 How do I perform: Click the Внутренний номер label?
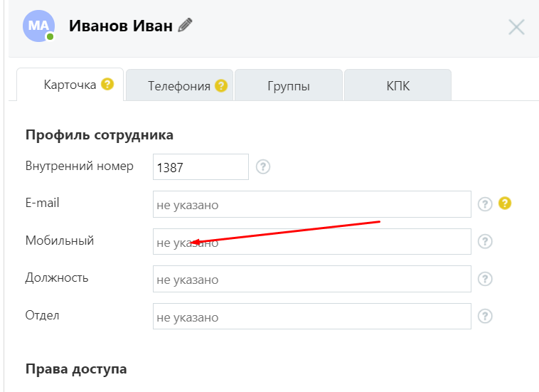[x=80, y=166]
